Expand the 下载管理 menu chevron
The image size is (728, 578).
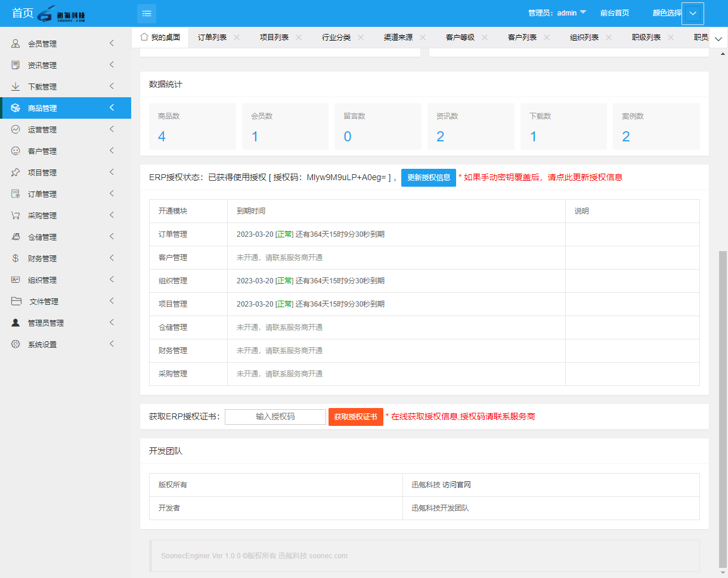(111, 86)
